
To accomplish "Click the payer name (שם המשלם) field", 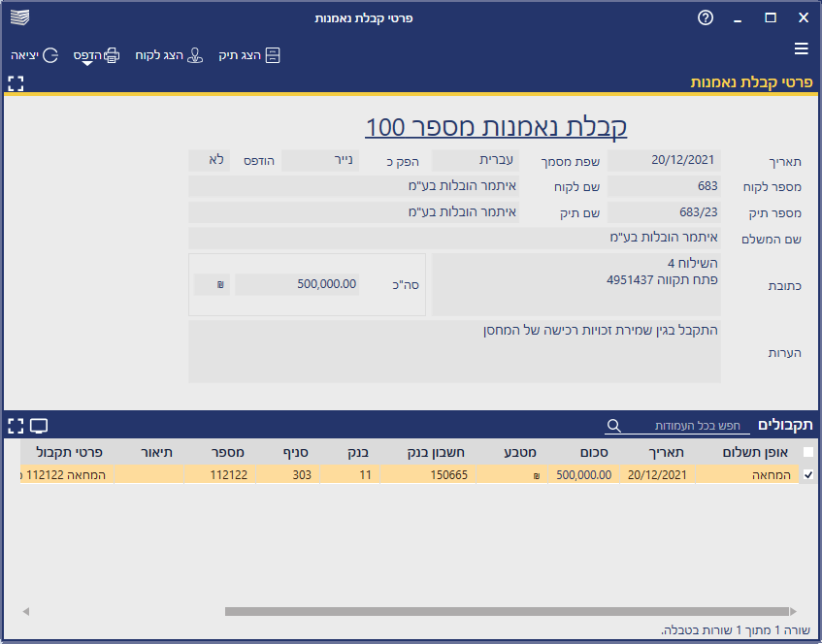I will tap(454, 238).
